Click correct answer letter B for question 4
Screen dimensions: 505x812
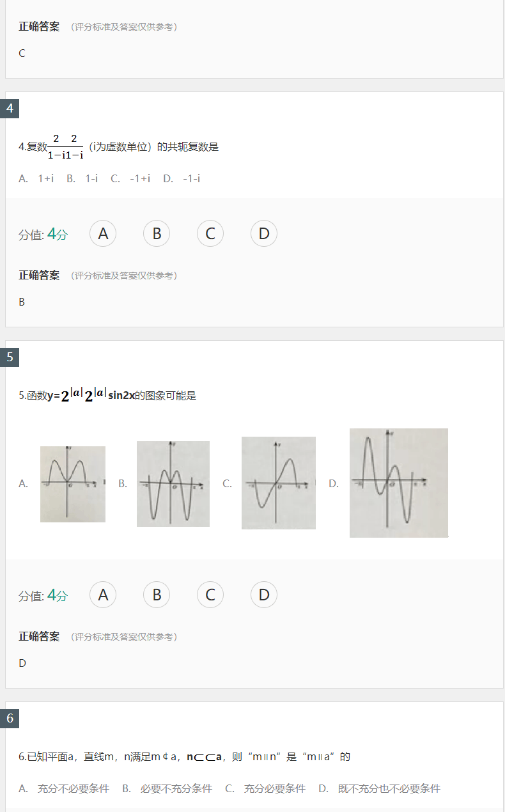[x=22, y=301]
